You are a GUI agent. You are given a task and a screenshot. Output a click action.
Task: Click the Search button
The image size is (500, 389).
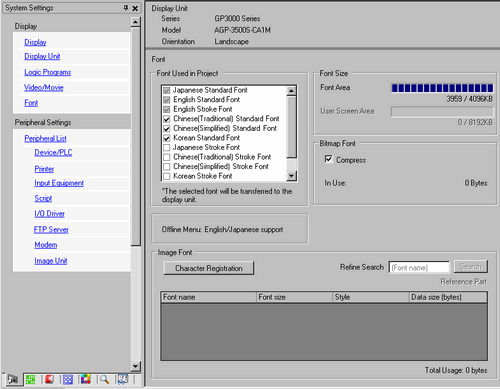click(471, 267)
